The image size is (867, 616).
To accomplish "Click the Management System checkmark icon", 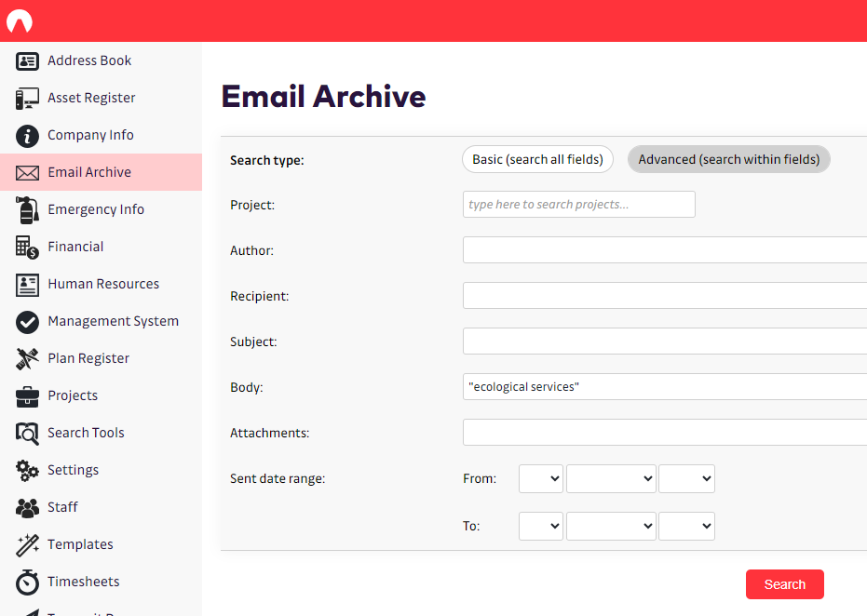I will [x=27, y=321].
